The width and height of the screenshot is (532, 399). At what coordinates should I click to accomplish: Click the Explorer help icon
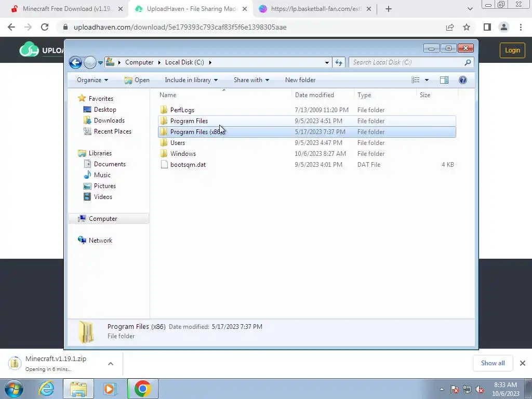[x=462, y=80]
